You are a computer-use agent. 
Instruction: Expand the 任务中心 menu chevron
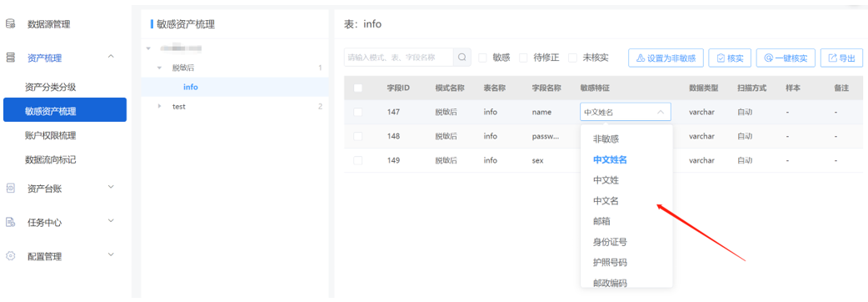tap(111, 221)
